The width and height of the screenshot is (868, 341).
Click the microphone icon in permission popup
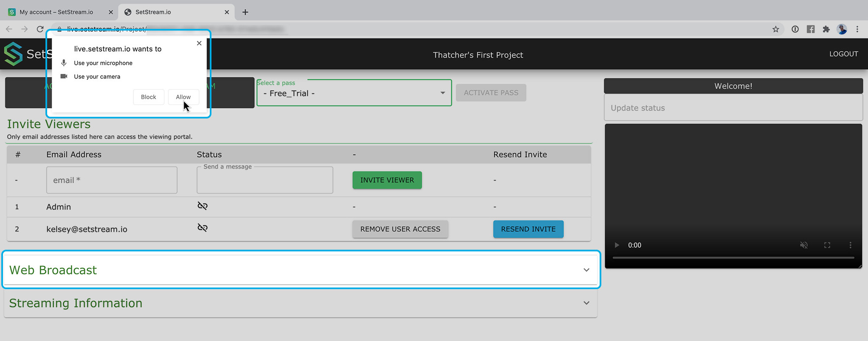coord(64,63)
